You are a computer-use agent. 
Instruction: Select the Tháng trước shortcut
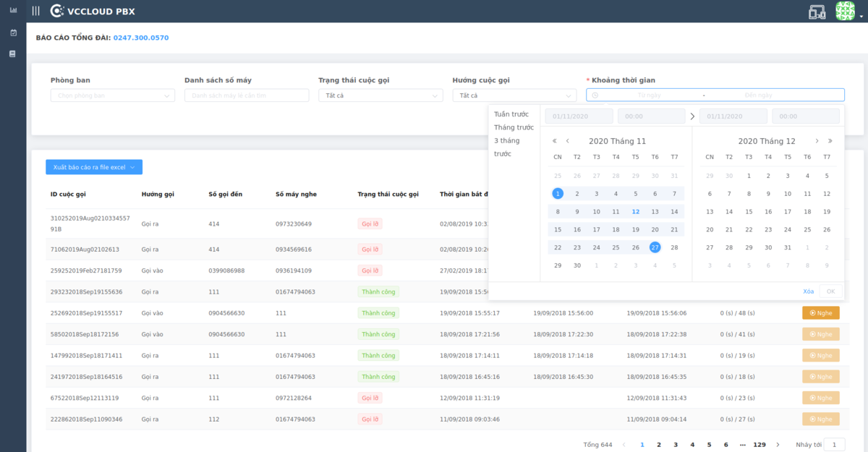[514, 127]
